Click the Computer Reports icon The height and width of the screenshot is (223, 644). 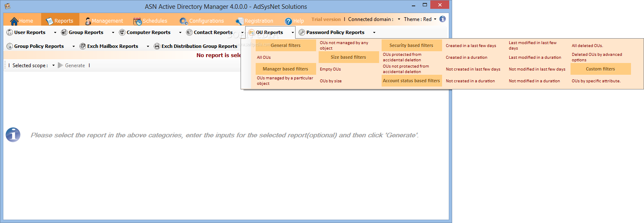coord(122,32)
